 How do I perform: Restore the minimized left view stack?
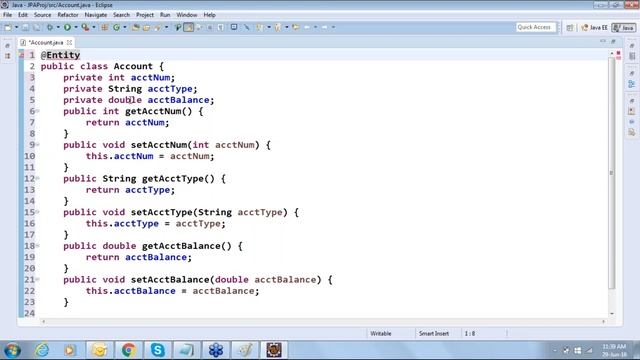point(7,46)
